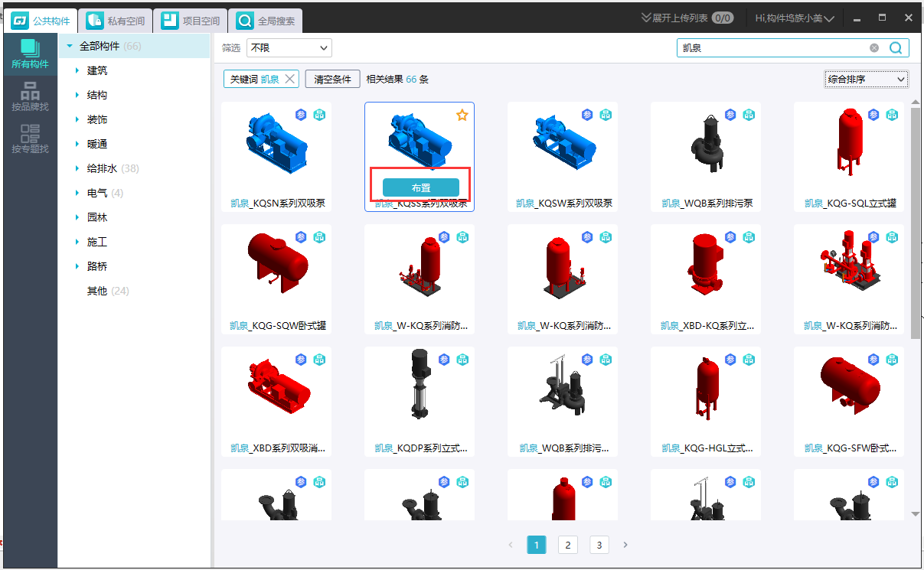Open the 构件坞族小美 user menu
The image size is (924, 570).
click(795, 18)
